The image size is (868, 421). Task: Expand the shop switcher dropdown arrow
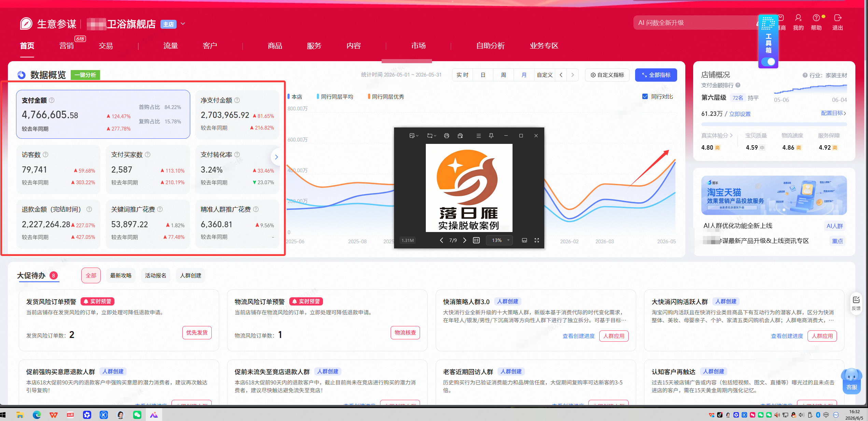(183, 24)
